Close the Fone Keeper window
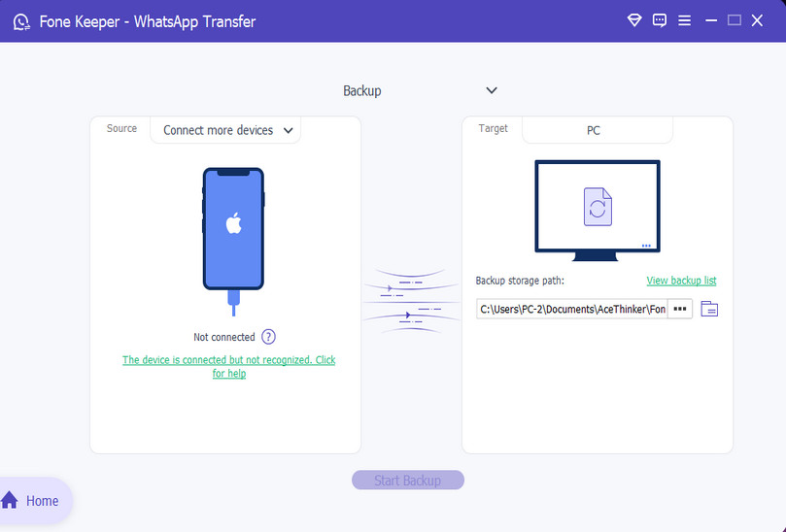786x532 pixels. pos(757,20)
